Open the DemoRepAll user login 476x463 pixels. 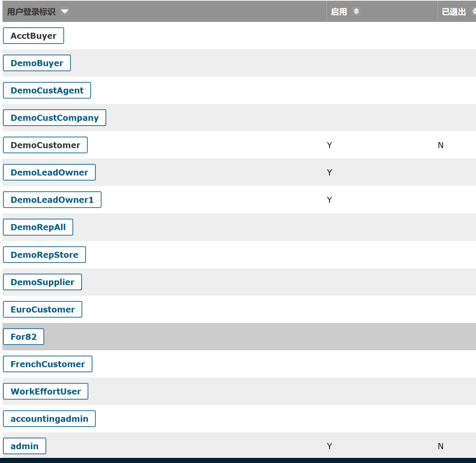[x=38, y=228]
